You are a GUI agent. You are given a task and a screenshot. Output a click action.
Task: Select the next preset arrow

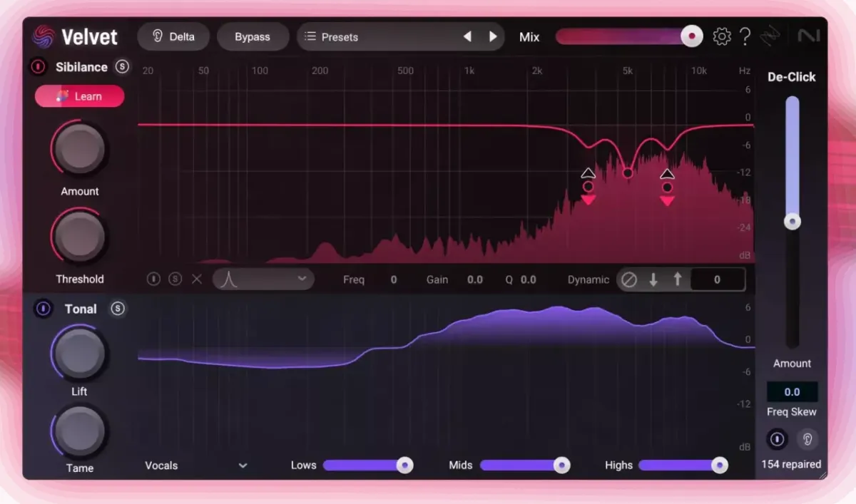click(x=493, y=36)
